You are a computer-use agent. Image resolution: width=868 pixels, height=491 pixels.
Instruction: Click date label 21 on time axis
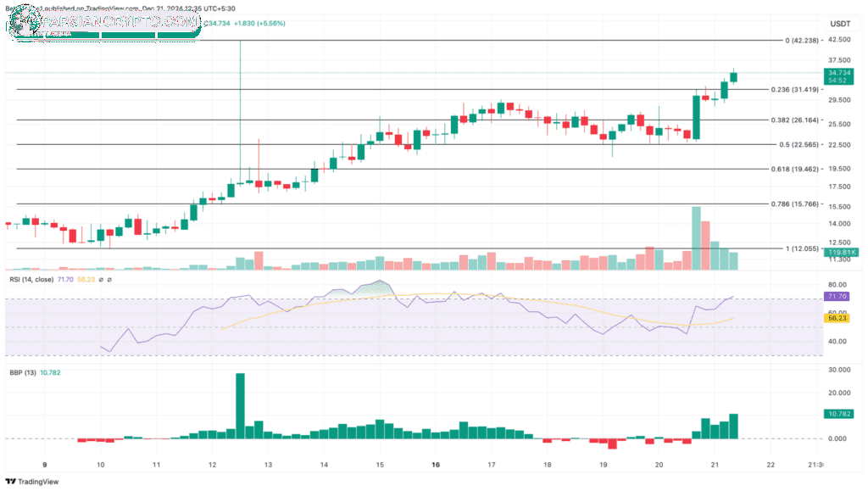tap(715, 465)
